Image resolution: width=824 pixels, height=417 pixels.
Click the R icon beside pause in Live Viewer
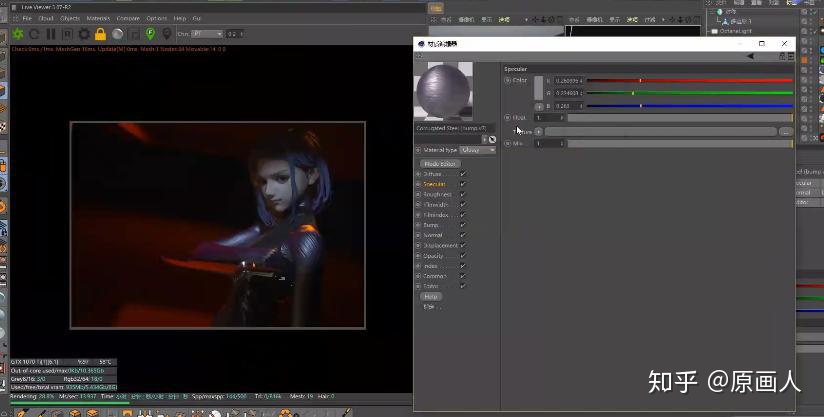click(68, 34)
